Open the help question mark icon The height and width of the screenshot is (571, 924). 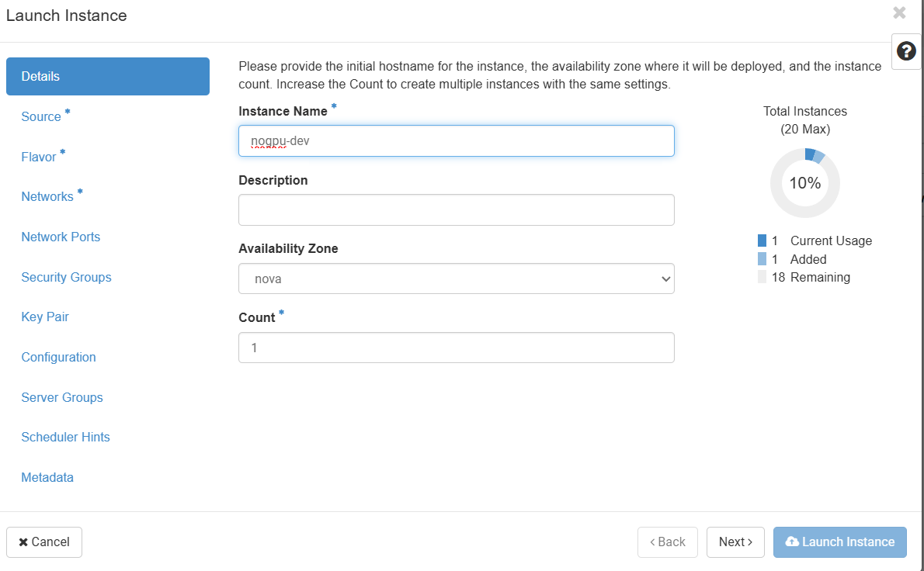[x=906, y=52]
